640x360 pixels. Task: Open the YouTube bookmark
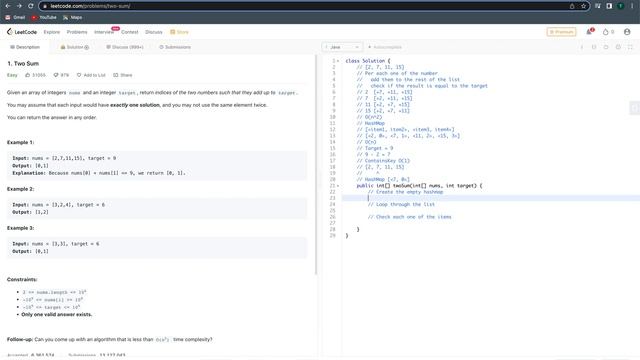pos(44,18)
